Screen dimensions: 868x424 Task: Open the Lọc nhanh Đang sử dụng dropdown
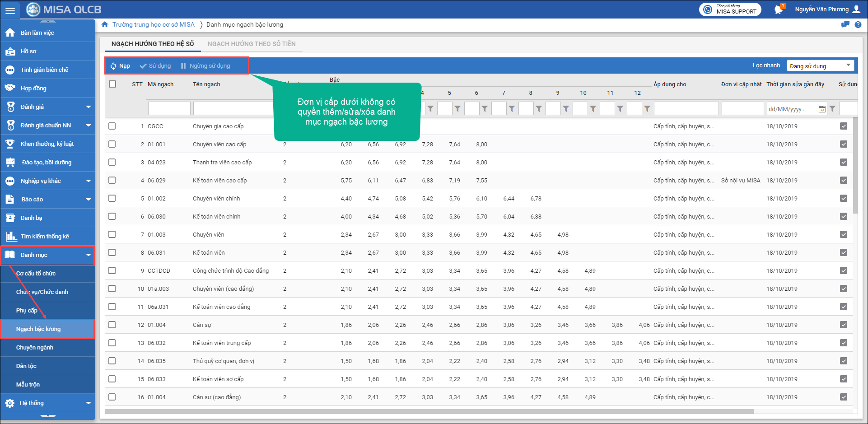(820, 65)
